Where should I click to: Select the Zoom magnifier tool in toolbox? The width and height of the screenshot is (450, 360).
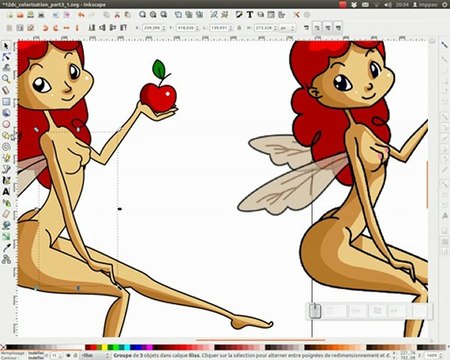pyautogui.click(x=6, y=79)
